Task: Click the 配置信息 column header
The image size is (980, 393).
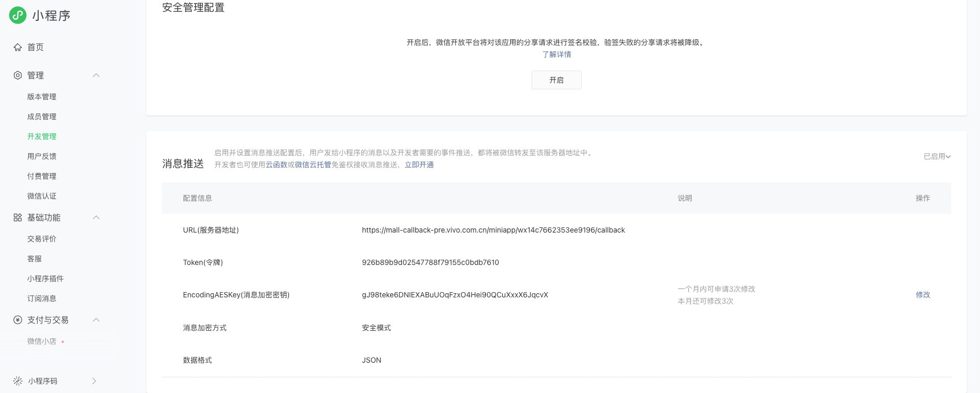Action: coord(198,198)
